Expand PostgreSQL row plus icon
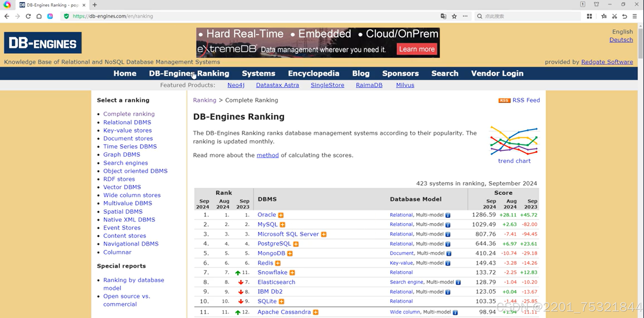Viewport: 644px width, 318px height. [x=296, y=244]
